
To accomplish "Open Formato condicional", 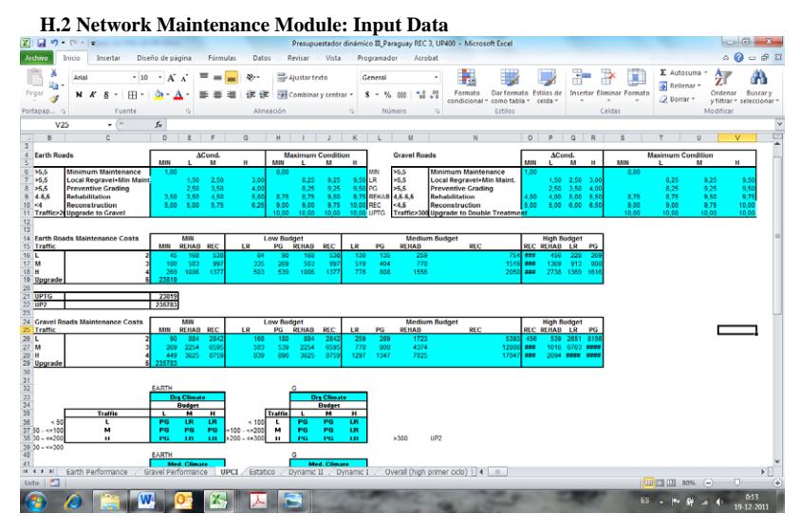I will point(466,86).
